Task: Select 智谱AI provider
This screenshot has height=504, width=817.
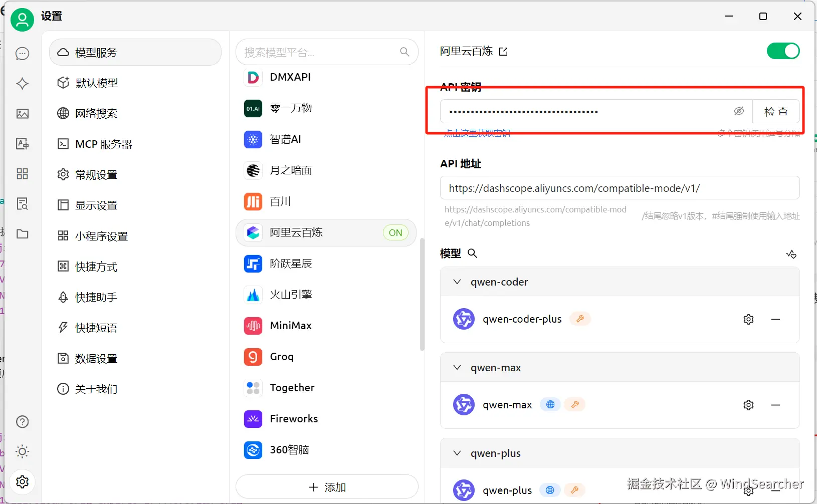Action: click(326, 139)
